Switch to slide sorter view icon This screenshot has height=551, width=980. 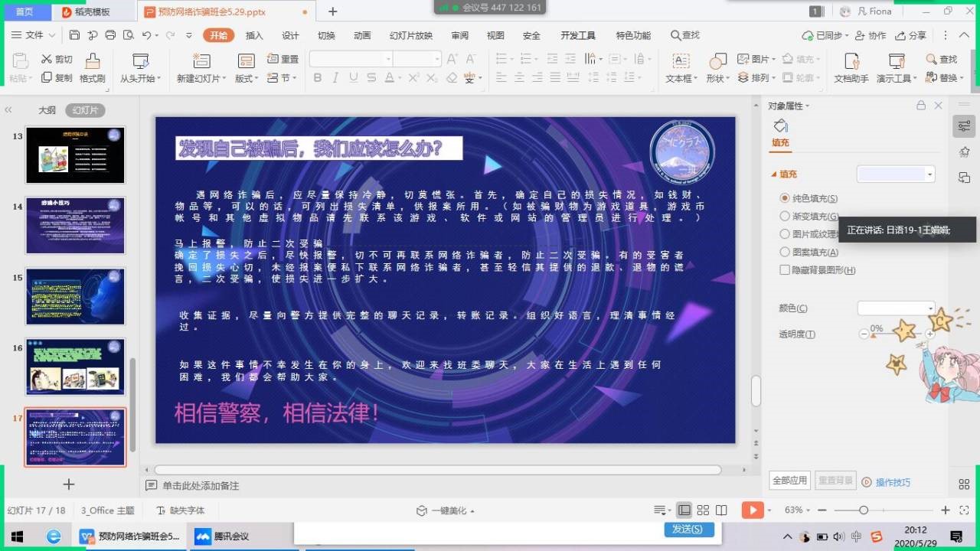coord(703,510)
